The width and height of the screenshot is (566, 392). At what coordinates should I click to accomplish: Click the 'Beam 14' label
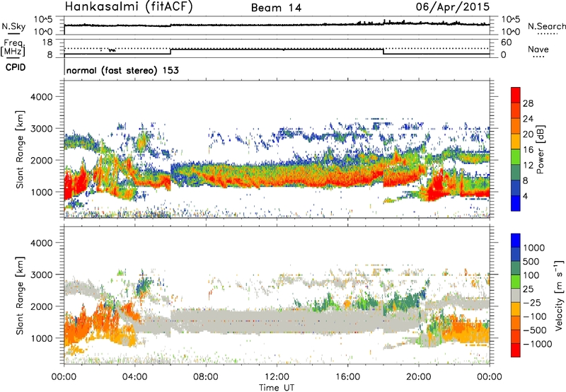276,8
